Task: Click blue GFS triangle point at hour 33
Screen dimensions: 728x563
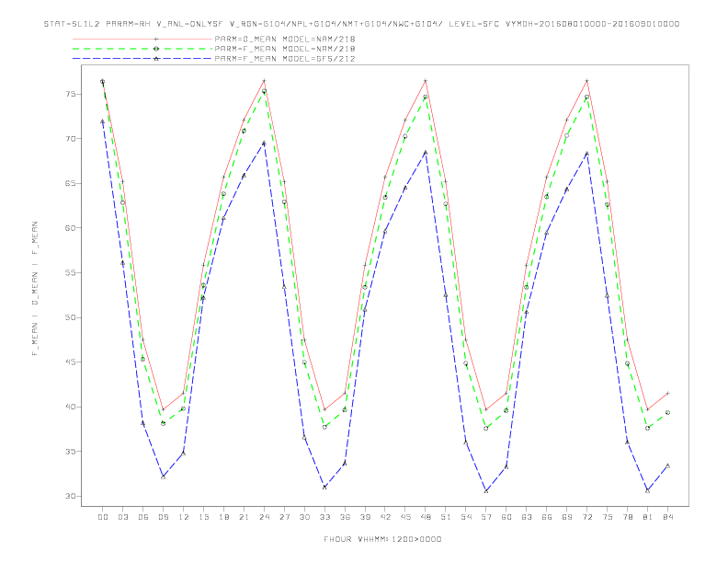Action: pos(324,488)
